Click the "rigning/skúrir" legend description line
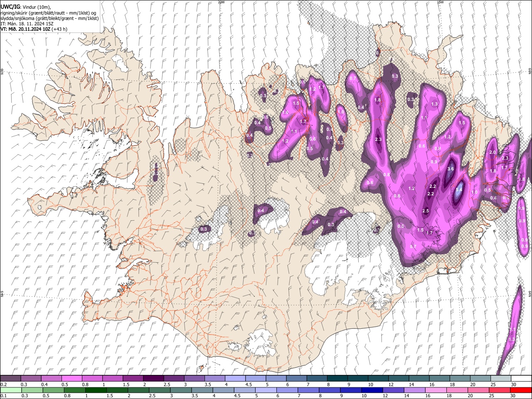 pos(48,12)
